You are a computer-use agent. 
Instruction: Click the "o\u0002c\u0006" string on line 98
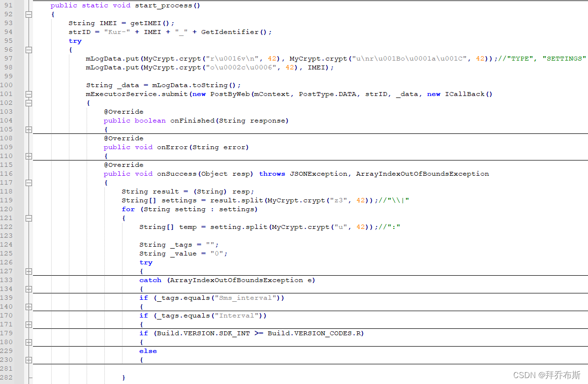coord(241,67)
